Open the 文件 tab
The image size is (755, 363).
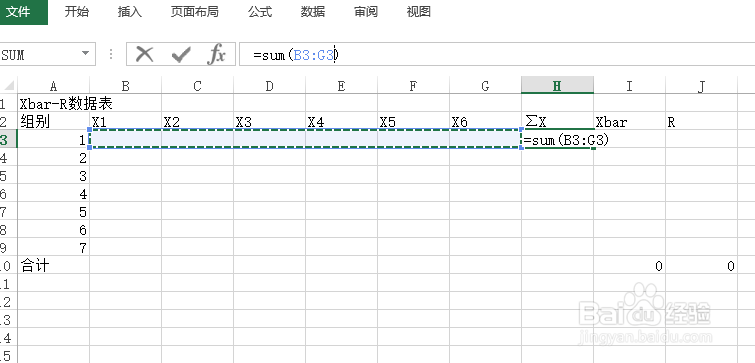point(18,12)
